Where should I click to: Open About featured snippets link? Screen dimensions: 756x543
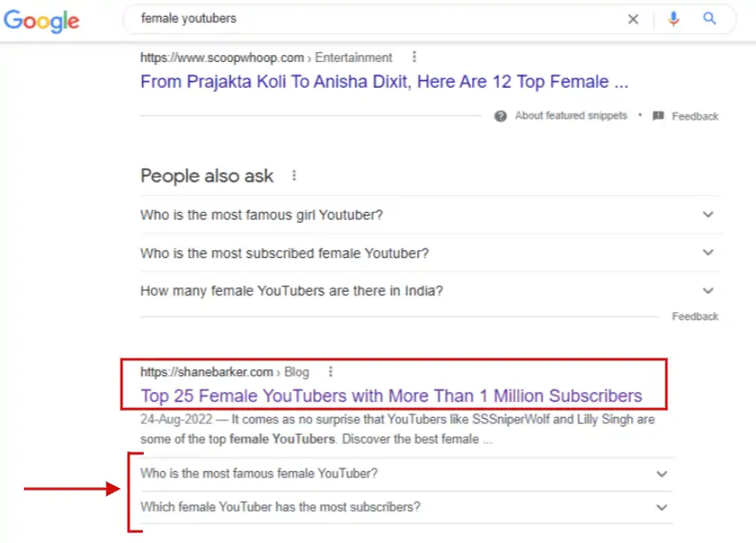[x=571, y=115]
